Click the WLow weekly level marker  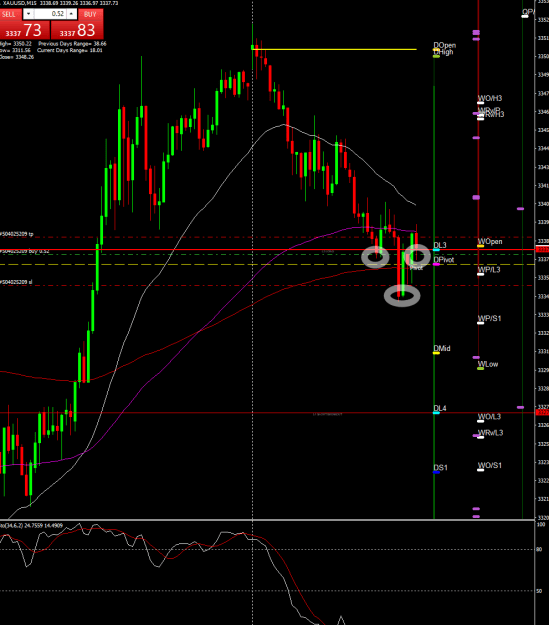click(480, 369)
